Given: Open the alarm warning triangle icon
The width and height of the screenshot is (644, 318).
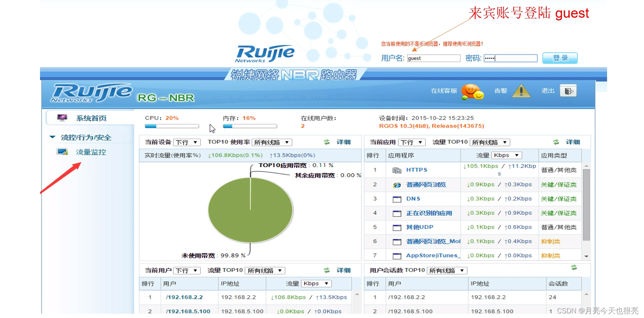Looking at the screenshot, I should 521,91.
